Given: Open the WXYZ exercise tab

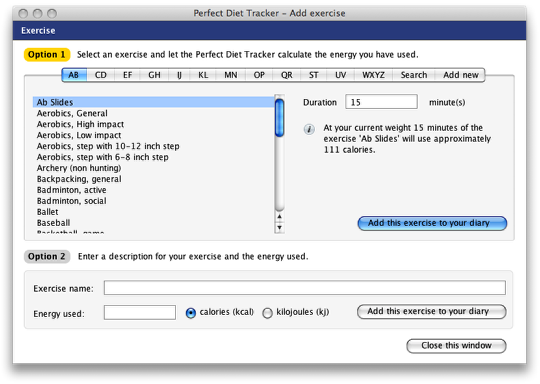Looking at the screenshot, I should [x=373, y=75].
